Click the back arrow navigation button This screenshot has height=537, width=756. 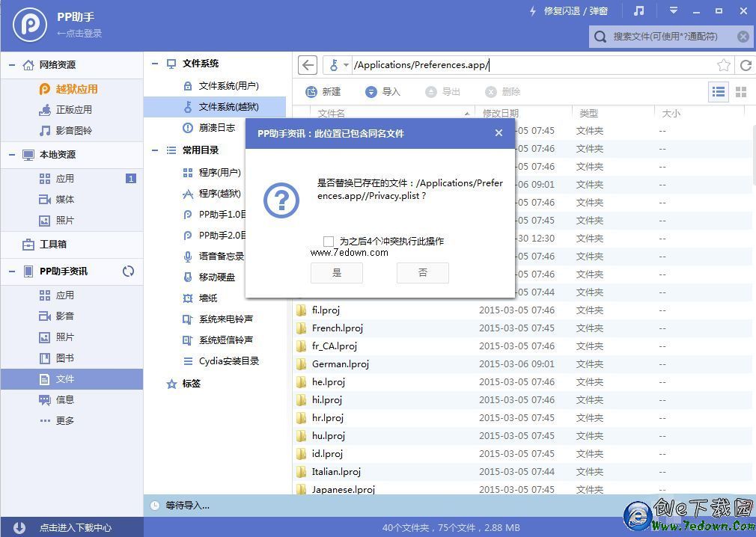point(308,65)
